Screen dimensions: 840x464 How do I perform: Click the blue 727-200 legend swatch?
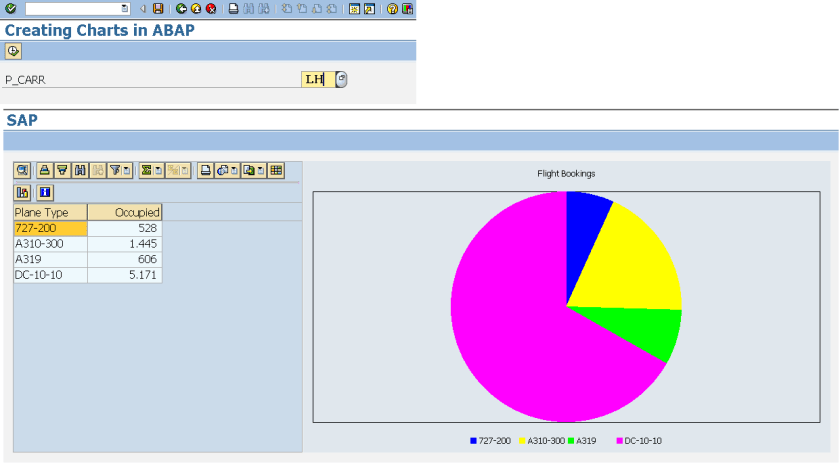click(473, 441)
